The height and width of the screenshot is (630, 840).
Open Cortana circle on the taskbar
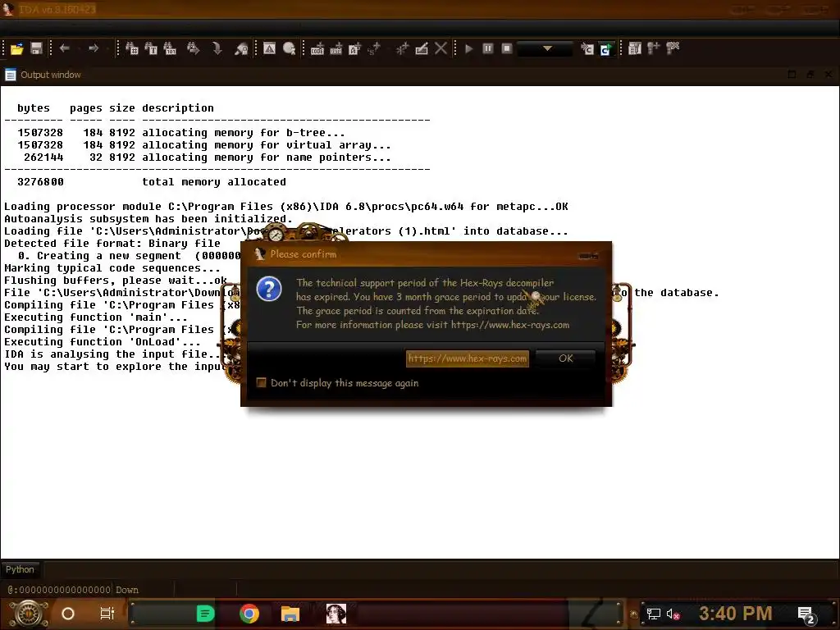(x=68, y=614)
